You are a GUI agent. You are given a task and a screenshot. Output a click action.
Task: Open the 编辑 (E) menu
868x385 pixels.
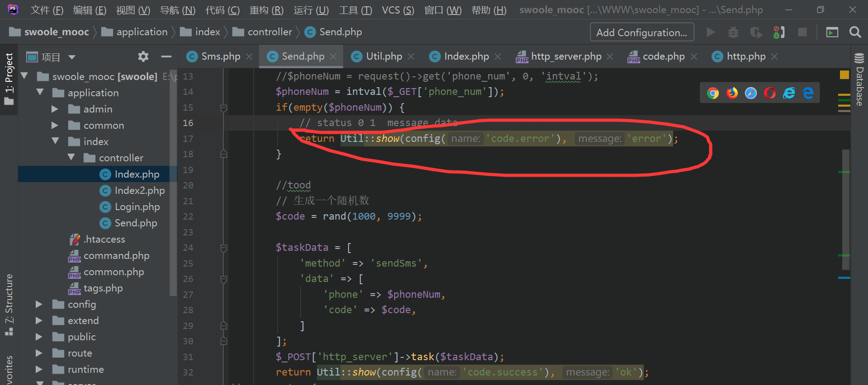tap(90, 10)
